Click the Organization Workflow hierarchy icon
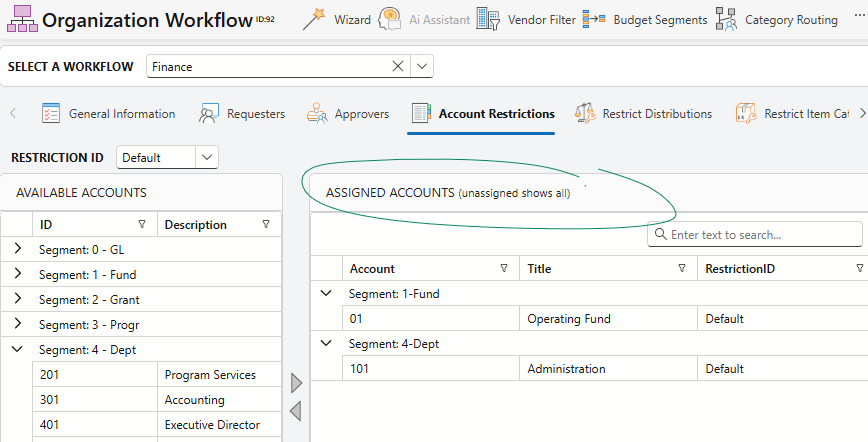Screen dimensions: 868x442 pos(22,19)
